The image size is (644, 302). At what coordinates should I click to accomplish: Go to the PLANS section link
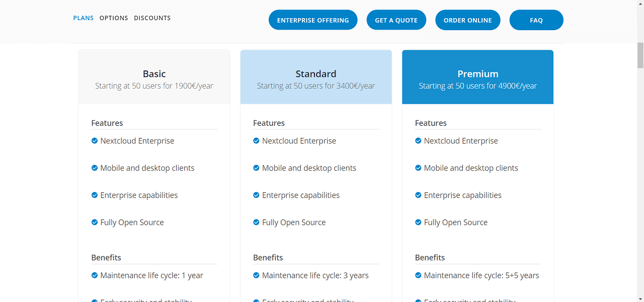[x=84, y=18]
